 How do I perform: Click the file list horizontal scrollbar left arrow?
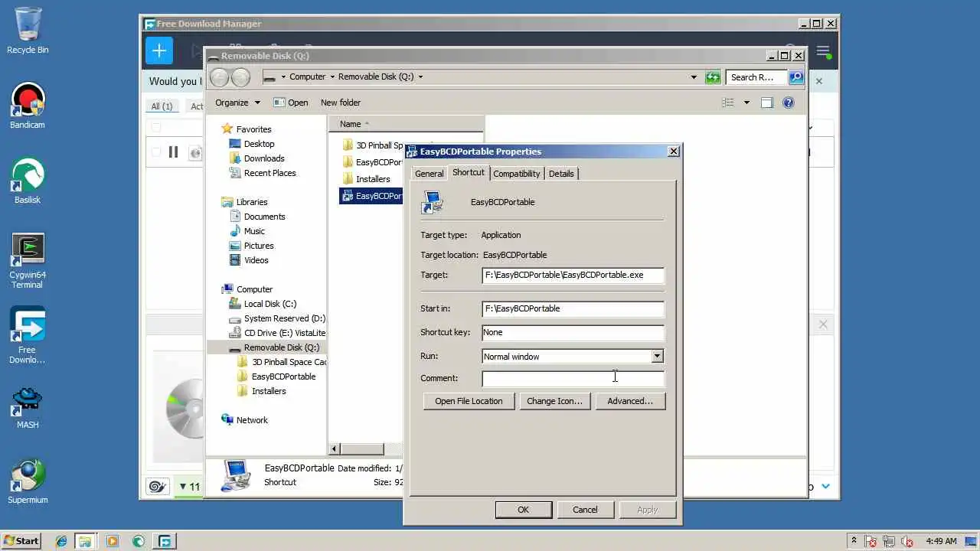point(335,449)
